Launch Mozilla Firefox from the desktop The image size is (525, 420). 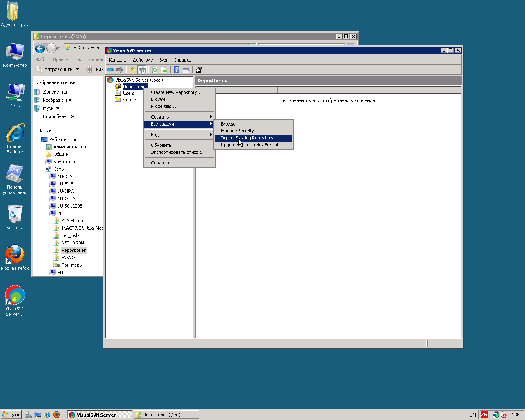coord(15,258)
